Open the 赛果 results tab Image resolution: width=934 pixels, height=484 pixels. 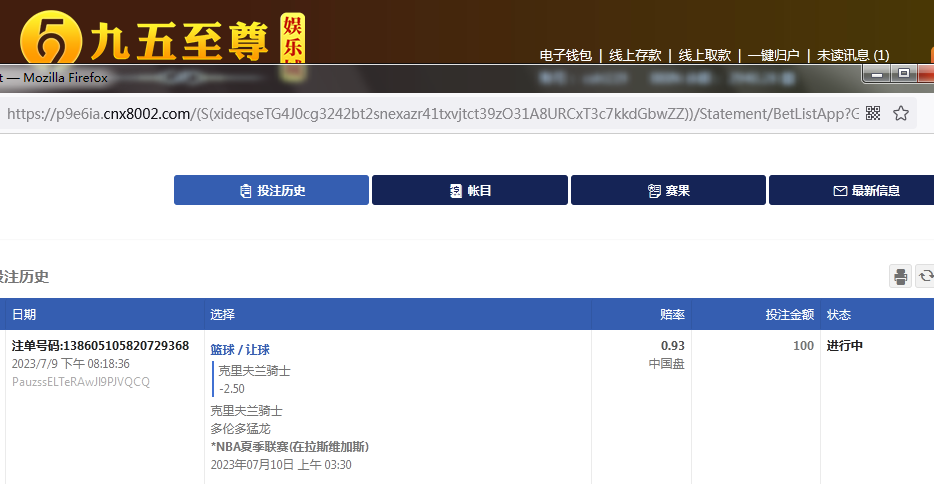tap(668, 191)
